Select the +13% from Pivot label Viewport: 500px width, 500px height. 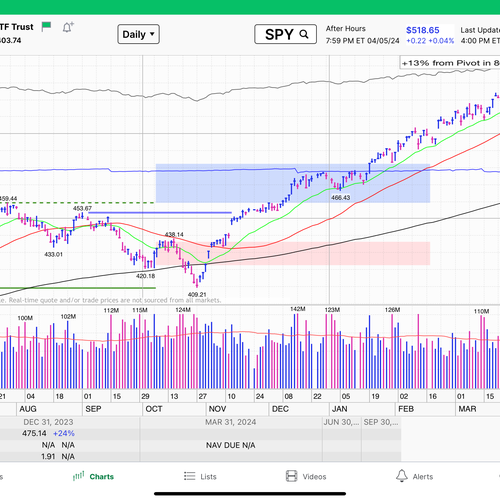click(x=450, y=63)
